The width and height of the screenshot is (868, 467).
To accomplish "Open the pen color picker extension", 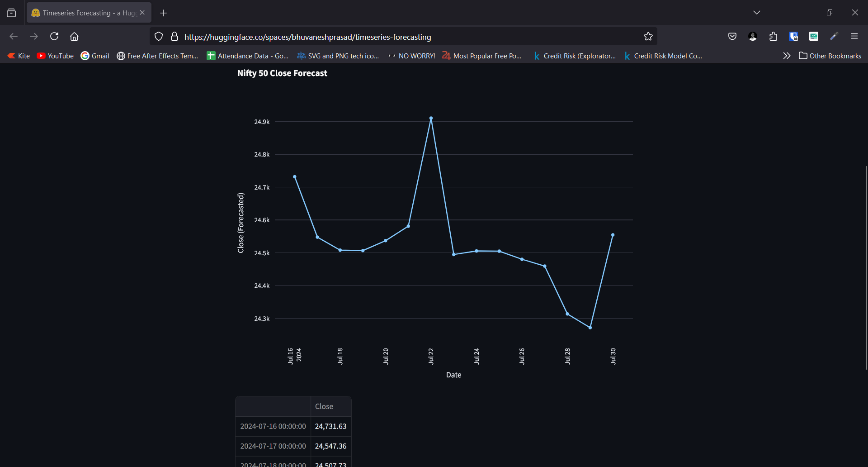I will pyautogui.click(x=834, y=37).
